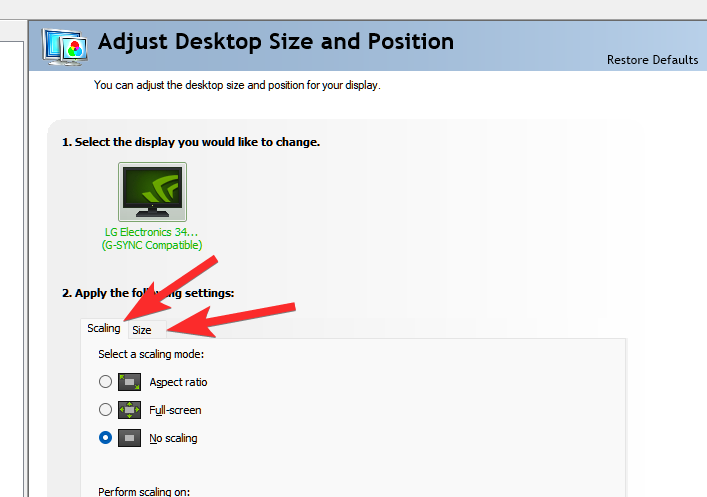Click the Full-screen label text
Screen dimensions: 707x497
pos(175,410)
